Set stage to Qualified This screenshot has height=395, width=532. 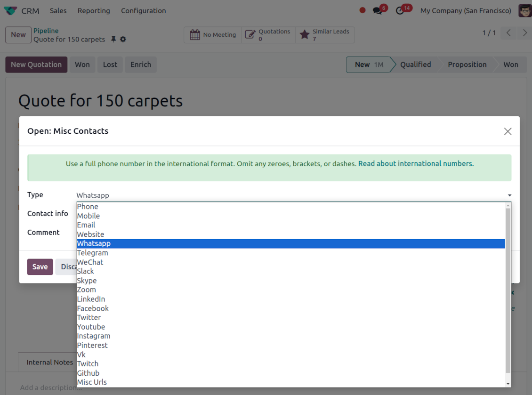415,64
